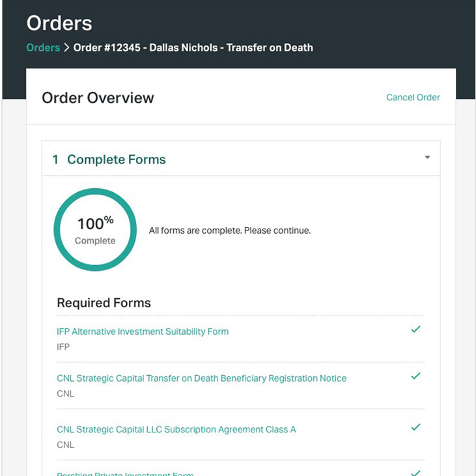Click the Orders page title
Screen dimensions: 476x476
[59, 23]
